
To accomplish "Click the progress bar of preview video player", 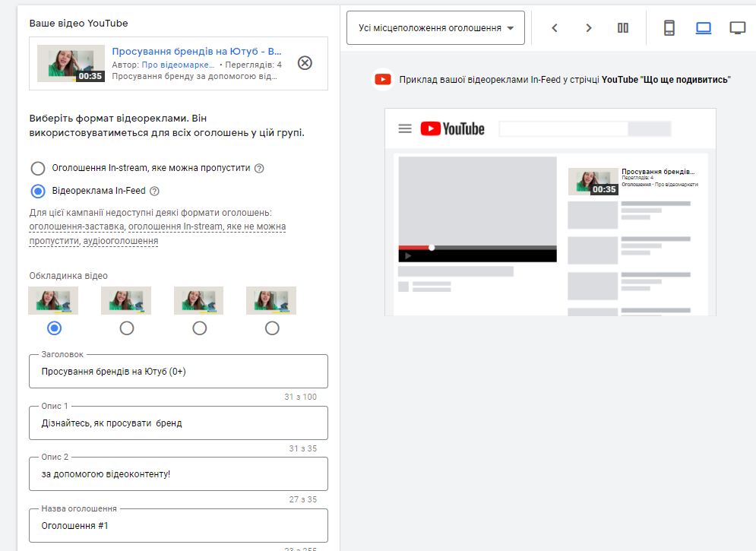I will click(477, 248).
